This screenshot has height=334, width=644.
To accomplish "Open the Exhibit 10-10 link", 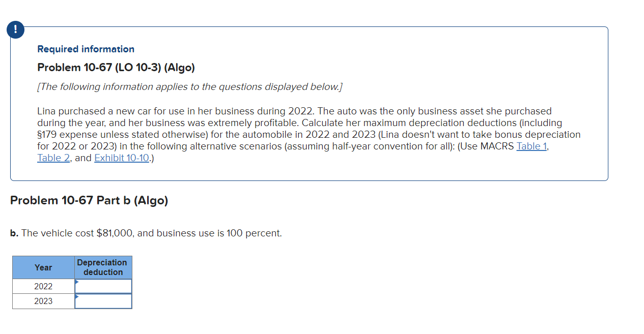I will coord(122,158).
